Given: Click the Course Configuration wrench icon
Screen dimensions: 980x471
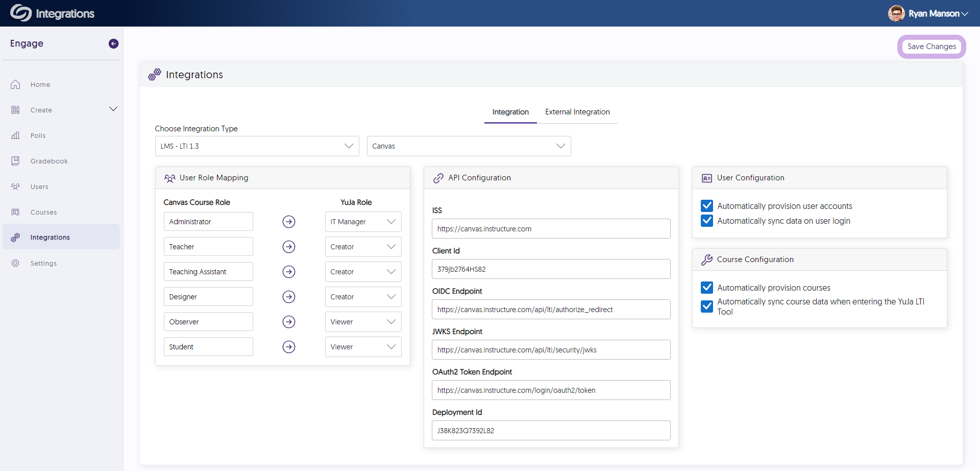Looking at the screenshot, I should 707,260.
